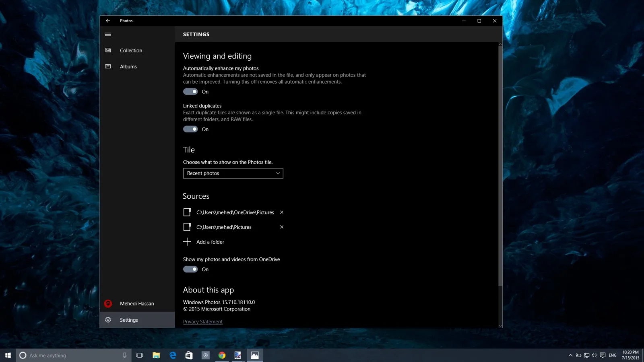The width and height of the screenshot is (644, 362).
Task: Click the scrollbar down arrow
Action: coord(500,326)
